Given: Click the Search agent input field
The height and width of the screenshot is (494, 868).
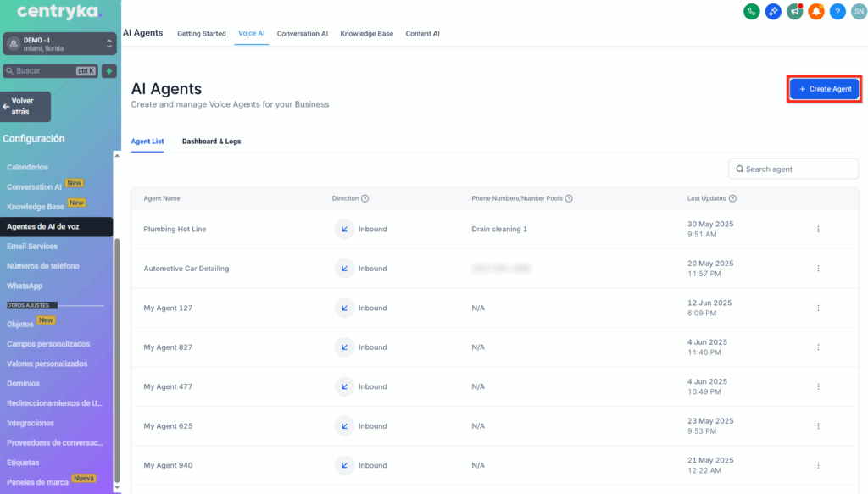Looking at the screenshot, I should click(x=793, y=169).
